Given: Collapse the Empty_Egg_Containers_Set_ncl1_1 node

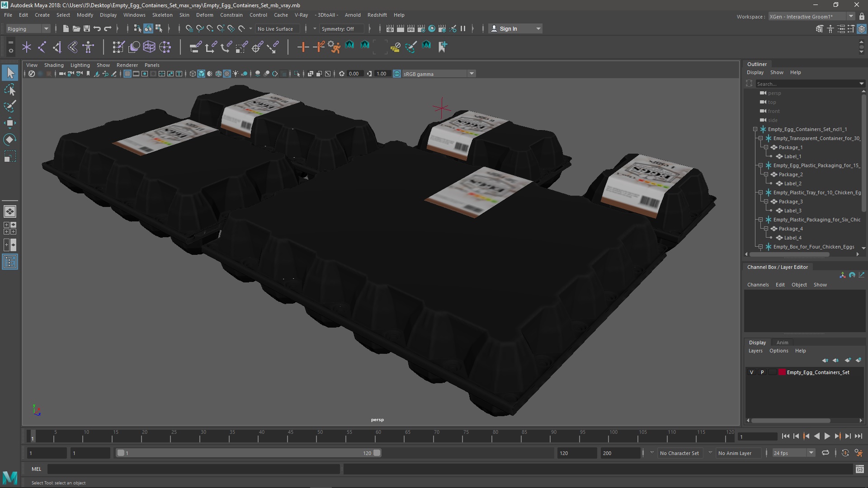Looking at the screenshot, I should (755, 129).
